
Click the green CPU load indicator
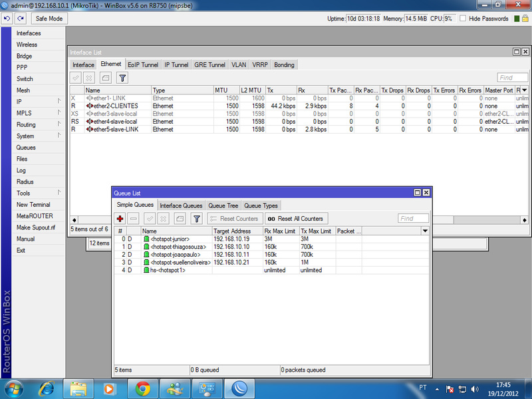pyautogui.click(x=517, y=19)
